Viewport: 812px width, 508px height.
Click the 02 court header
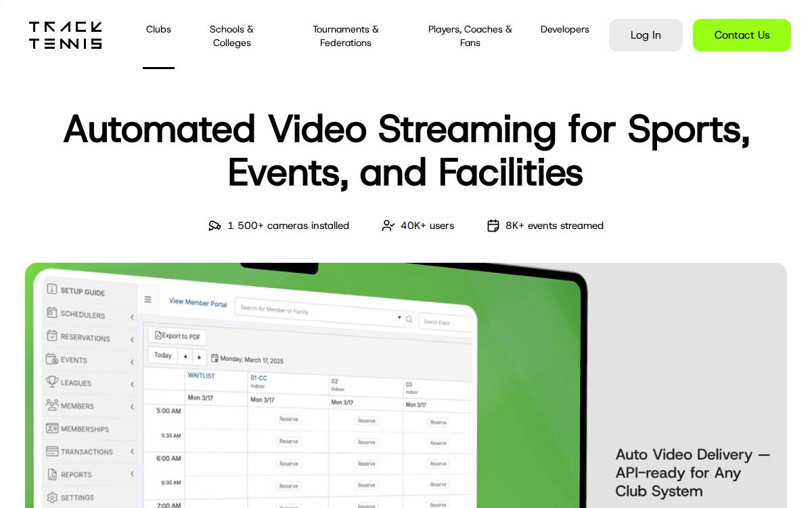(x=334, y=381)
